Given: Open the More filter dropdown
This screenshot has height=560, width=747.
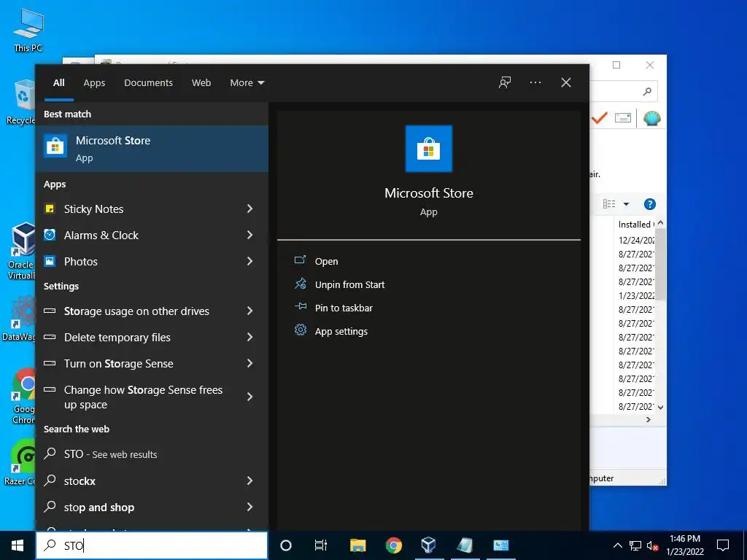Looking at the screenshot, I should click(247, 82).
